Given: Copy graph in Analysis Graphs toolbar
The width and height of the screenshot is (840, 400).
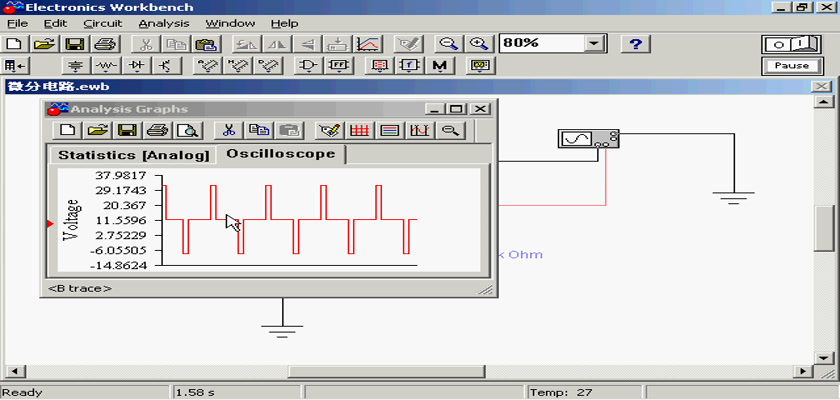Looking at the screenshot, I should (259, 130).
